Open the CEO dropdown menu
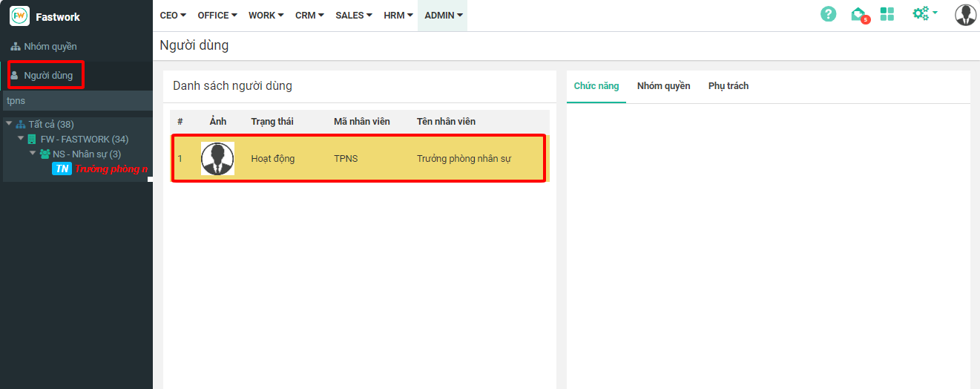This screenshot has height=389, width=980. 173,16
